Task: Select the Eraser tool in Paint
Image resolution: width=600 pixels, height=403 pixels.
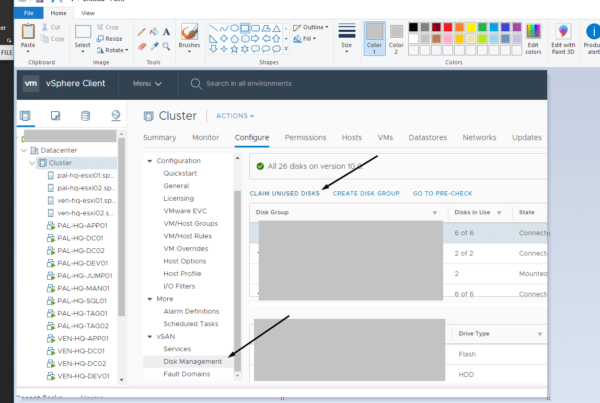Action: 142,46
